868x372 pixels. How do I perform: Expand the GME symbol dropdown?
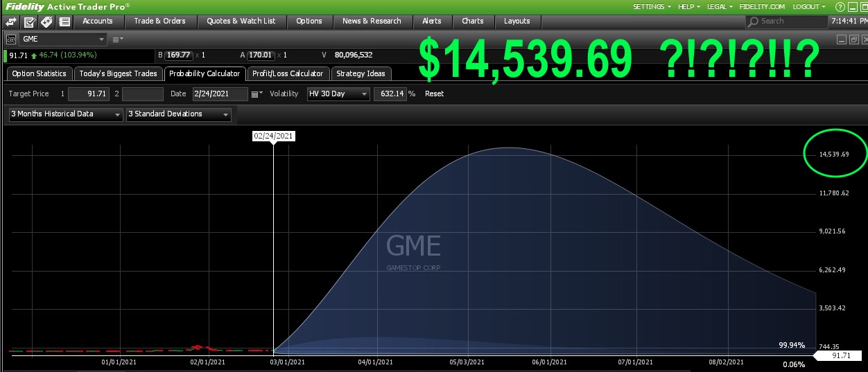[101, 39]
